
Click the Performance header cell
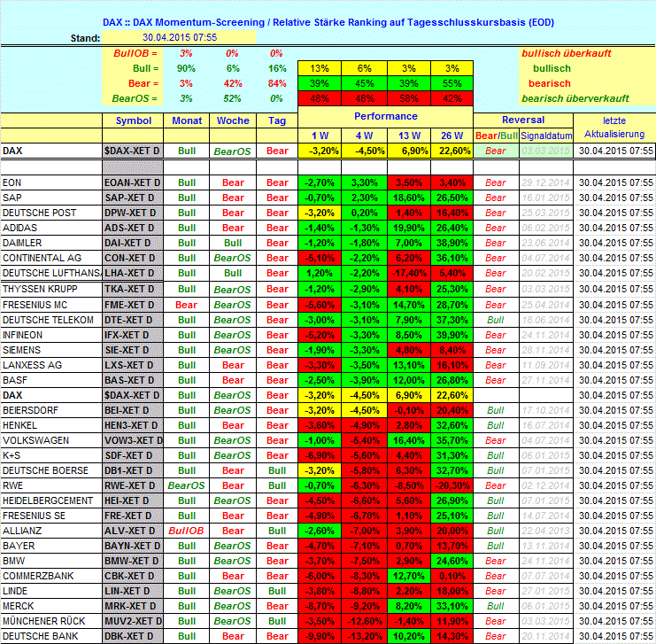[x=385, y=116]
